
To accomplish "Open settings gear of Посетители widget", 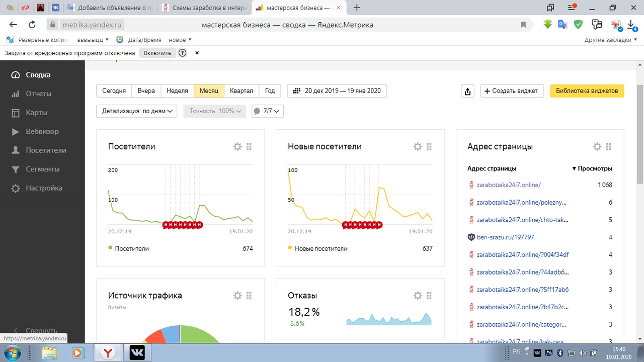I will 237,146.
